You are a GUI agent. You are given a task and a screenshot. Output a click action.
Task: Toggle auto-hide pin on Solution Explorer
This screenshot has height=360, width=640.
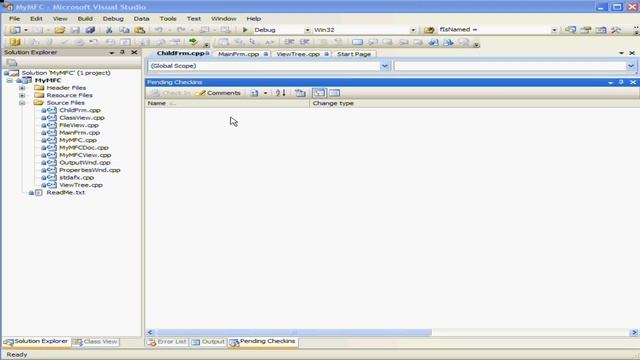click(x=122, y=52)
